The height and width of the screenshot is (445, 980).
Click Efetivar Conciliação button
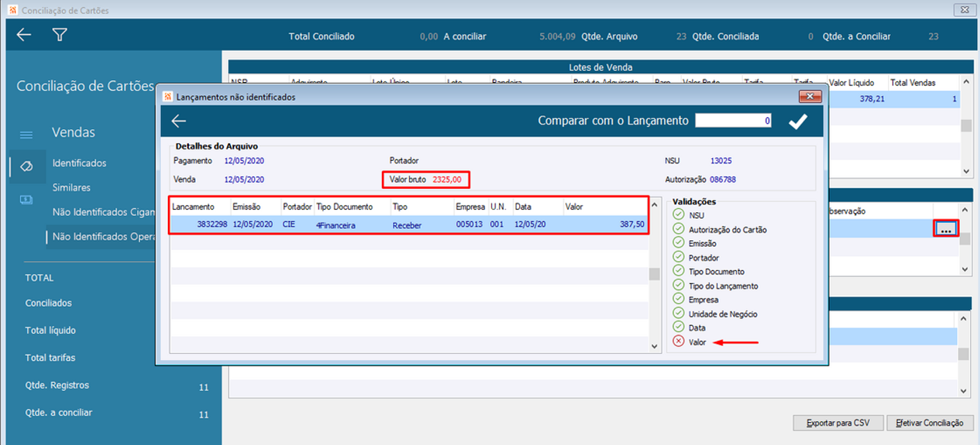coord(931,423)
